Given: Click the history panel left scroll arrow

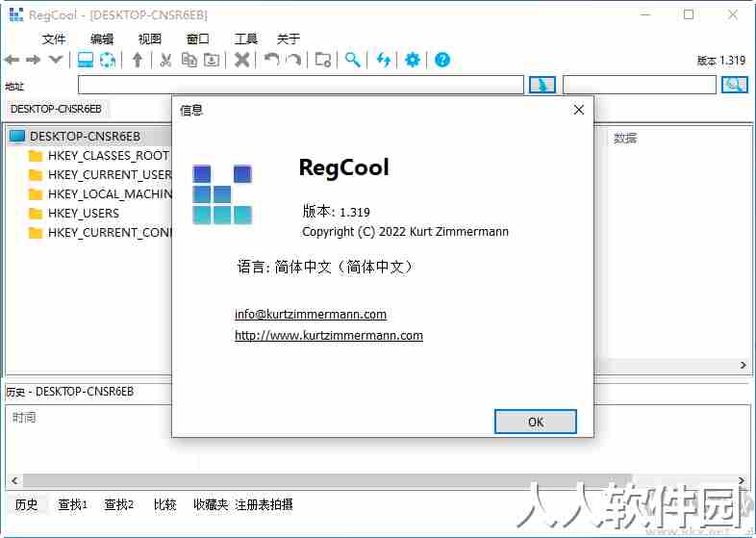Looking at the screenshot, I should 15,480.
